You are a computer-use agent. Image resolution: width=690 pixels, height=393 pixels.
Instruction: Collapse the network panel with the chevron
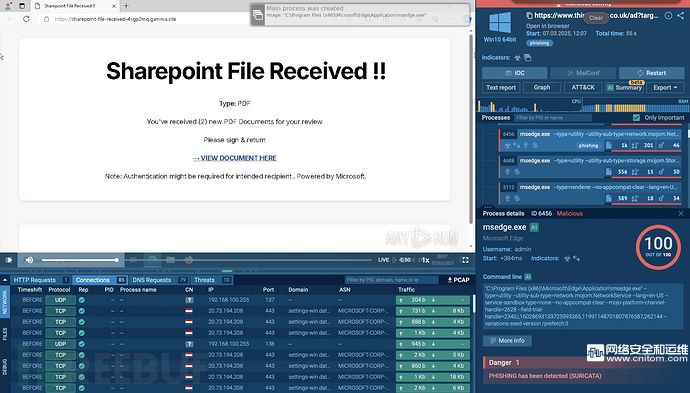pyautogui.click(x=5, y=280)
